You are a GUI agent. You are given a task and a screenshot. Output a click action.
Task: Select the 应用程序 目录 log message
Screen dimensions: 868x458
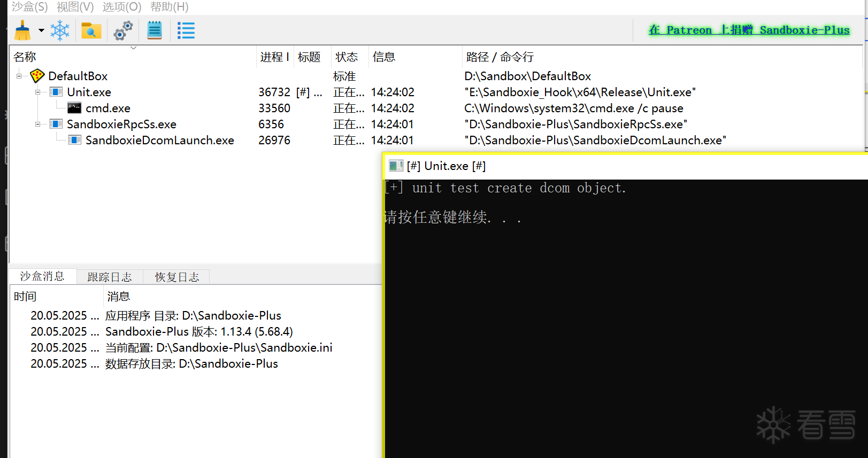[196, 315]
